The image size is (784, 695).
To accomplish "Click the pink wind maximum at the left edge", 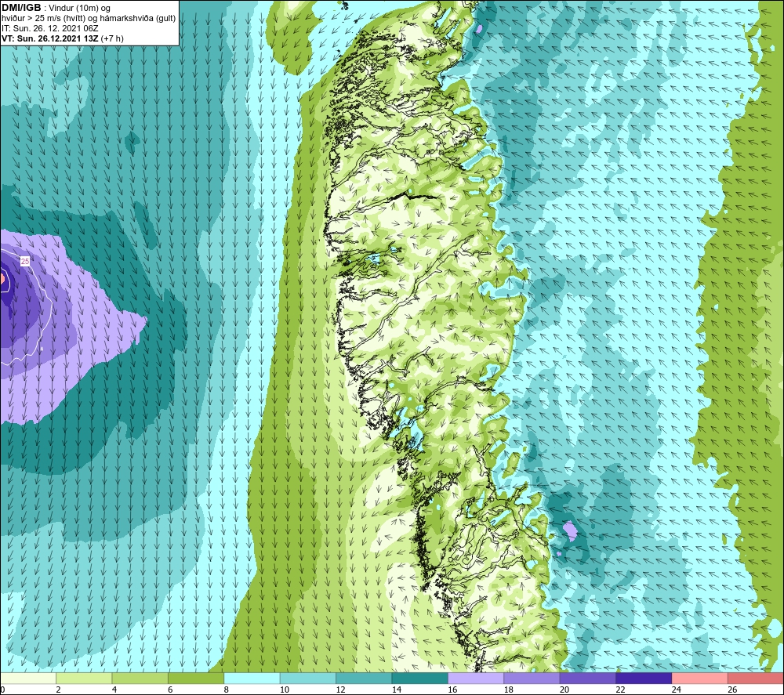I will pos(2,281).
